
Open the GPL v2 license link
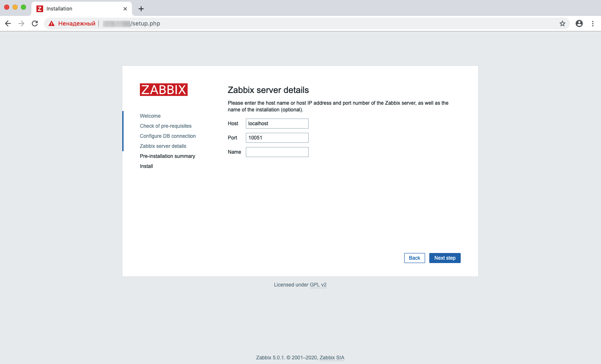(318, 285)
